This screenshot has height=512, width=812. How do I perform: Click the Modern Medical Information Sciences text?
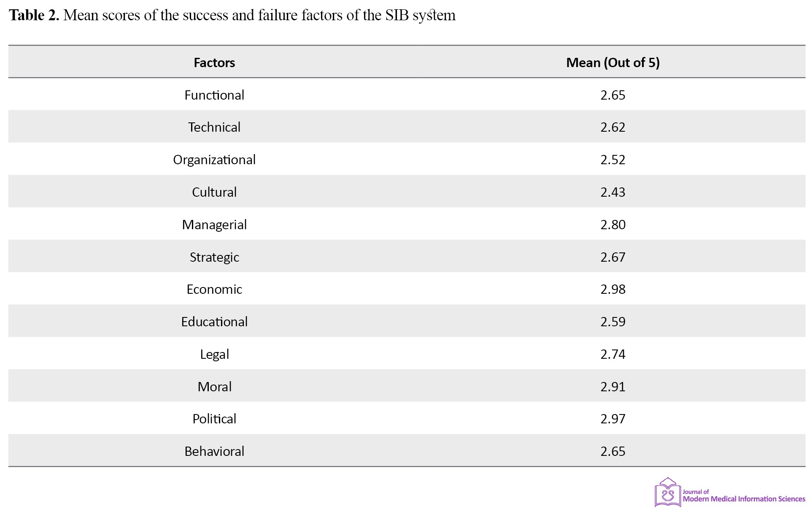click(x=744, y=499)
